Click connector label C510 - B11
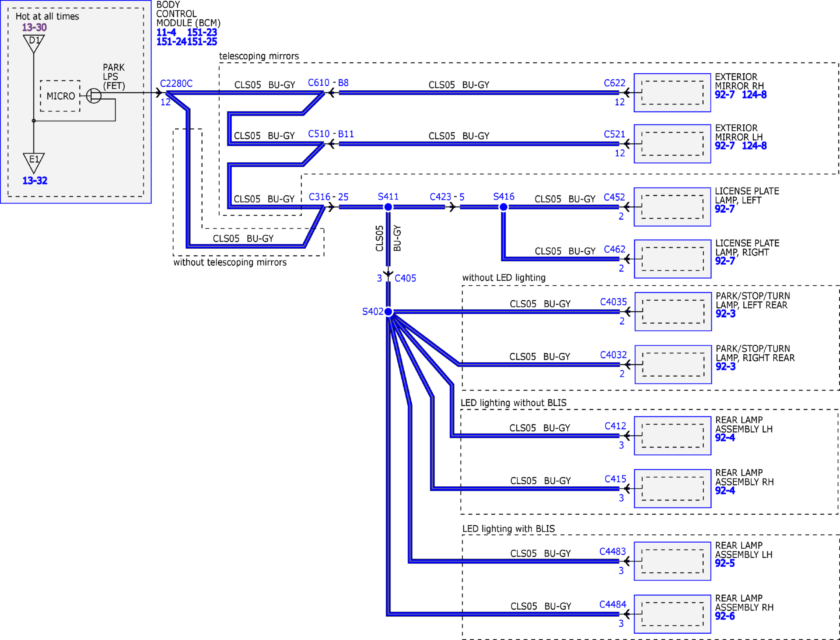Viewport: 840px width, 640px height. click(x=331, y=134)
